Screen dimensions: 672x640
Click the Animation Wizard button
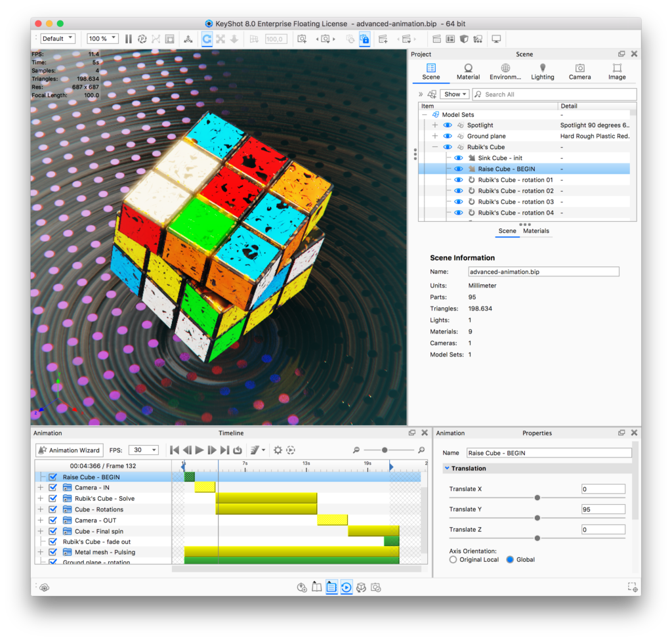69,450
